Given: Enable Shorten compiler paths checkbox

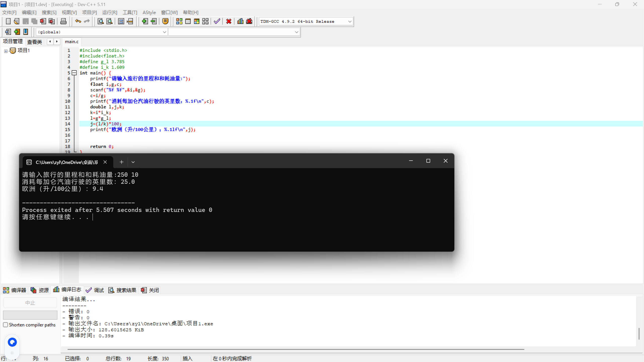Looking at the screenshot, I should pyautogui.click(x=6, y=325).
